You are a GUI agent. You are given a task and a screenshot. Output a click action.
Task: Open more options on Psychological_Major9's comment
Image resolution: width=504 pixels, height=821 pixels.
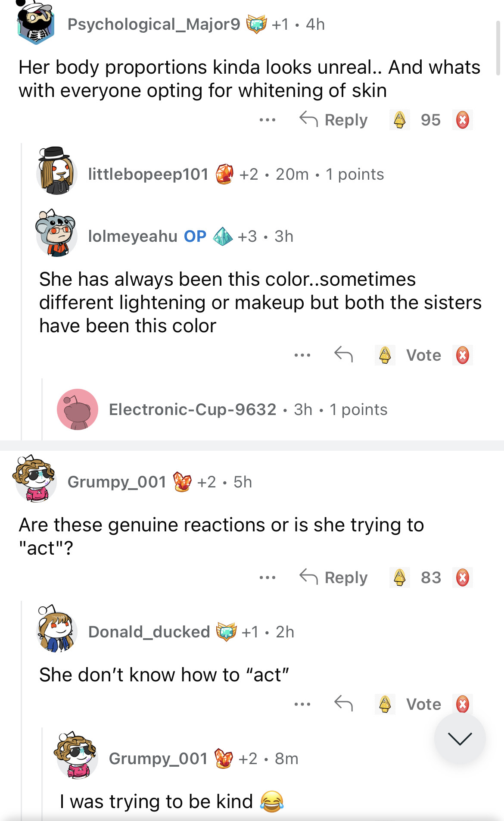[267, 120]
